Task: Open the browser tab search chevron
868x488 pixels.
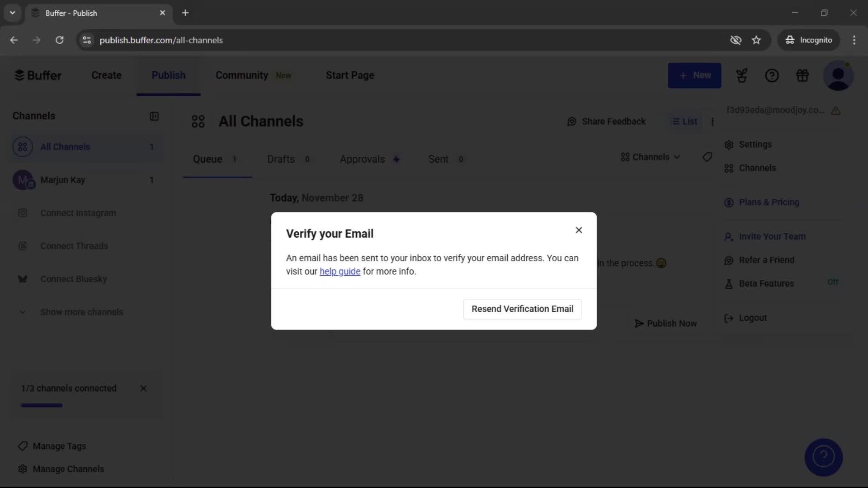Action: (13, 13)
